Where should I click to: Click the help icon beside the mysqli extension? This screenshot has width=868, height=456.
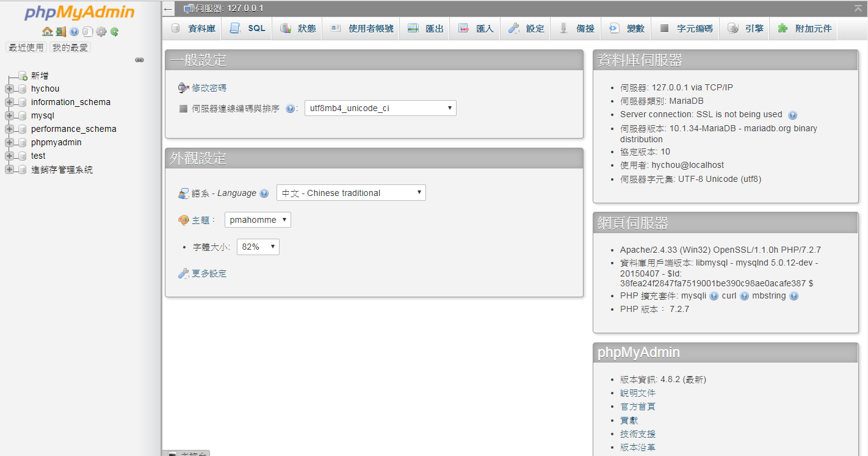(x=714, y=295)
